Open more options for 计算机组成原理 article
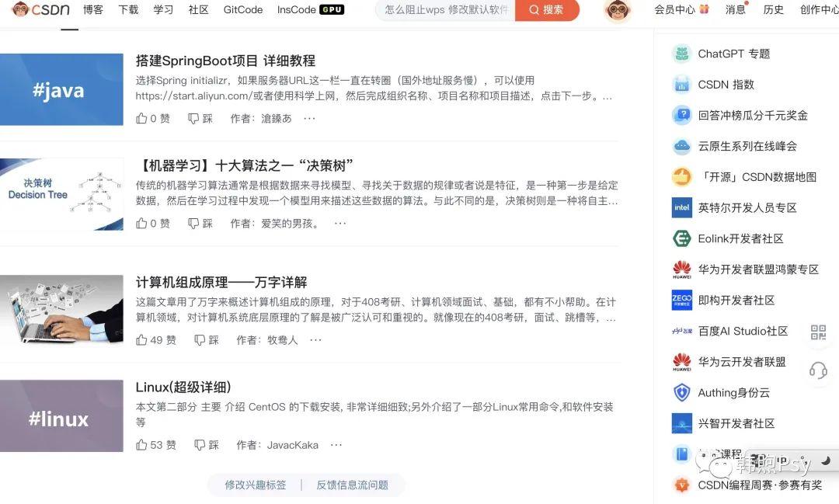 pos(315,339)
